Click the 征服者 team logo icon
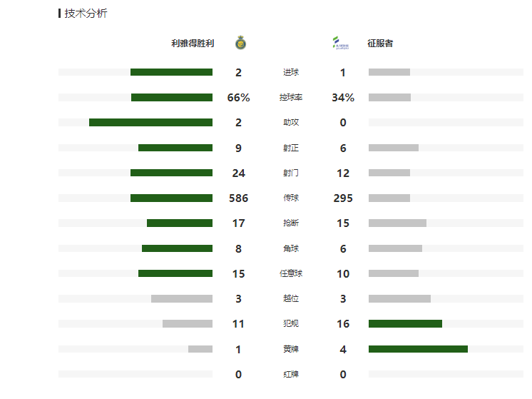This screenshot has height=399, width=532. pos(341,44)
